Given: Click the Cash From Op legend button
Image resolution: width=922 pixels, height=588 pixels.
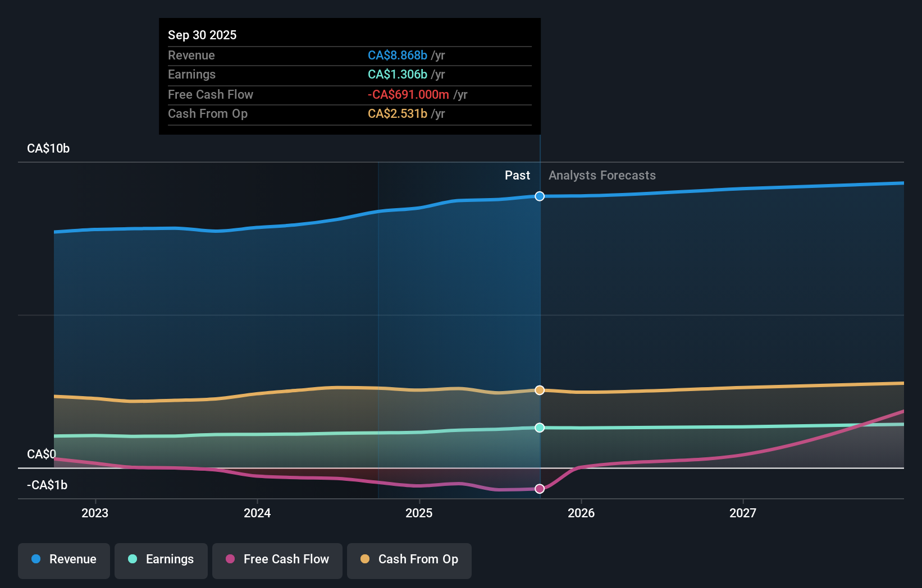Looking at the screenshot, I should (409, 559).
